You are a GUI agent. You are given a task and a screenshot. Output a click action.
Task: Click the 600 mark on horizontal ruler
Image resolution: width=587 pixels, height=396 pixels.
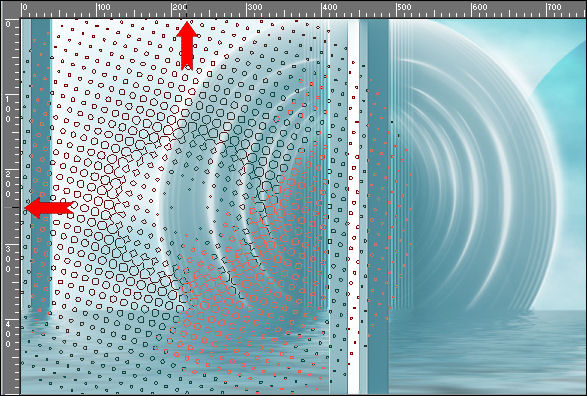pyautogui.click(x=479, y=7)
